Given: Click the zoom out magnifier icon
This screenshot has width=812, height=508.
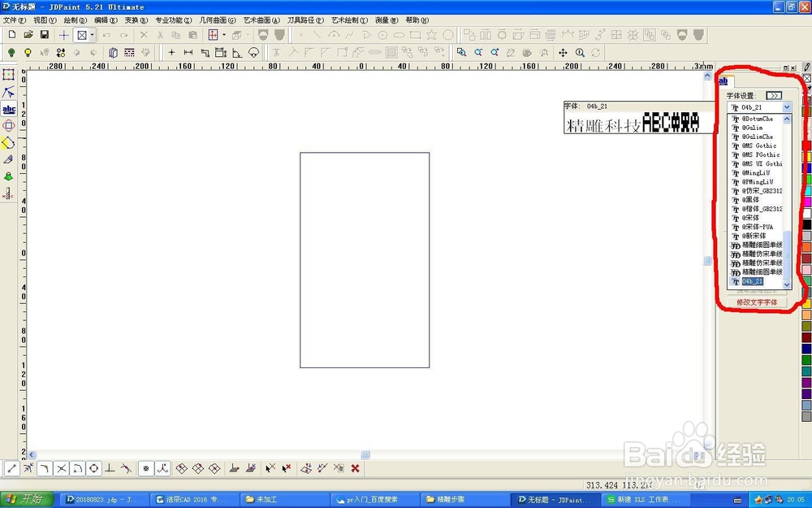Looking at the screenshot, I should pos(478,52).
